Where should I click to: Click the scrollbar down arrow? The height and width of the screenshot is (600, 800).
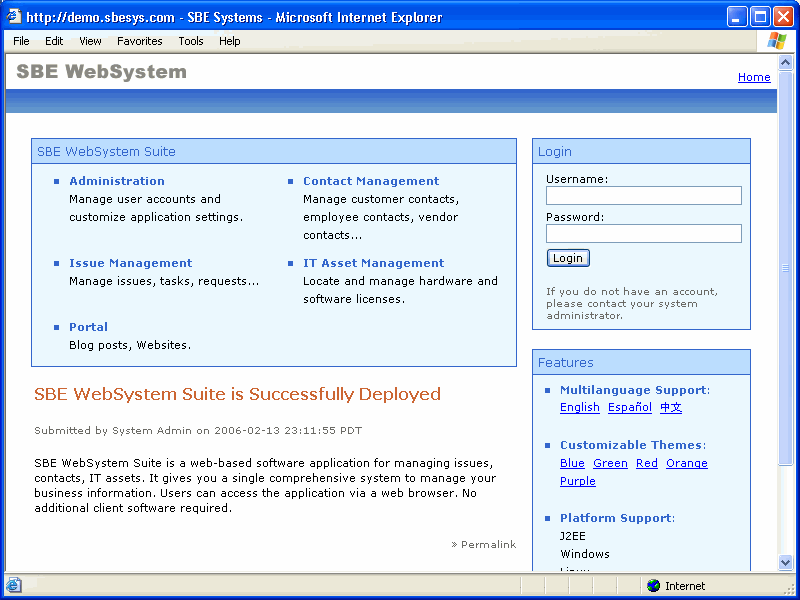(785, 562)
